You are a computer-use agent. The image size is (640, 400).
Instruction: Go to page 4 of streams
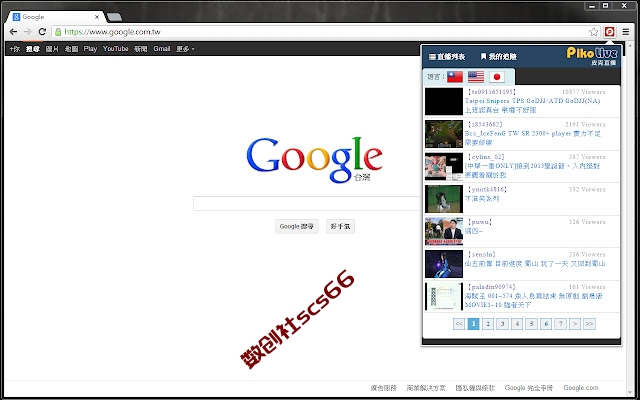(517, 324)
